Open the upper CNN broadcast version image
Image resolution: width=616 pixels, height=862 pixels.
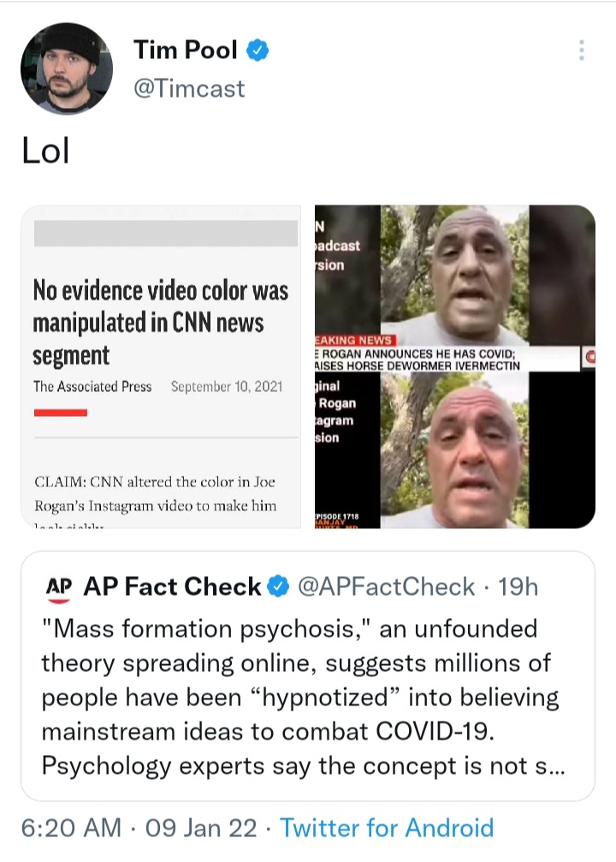coord(454,275)
